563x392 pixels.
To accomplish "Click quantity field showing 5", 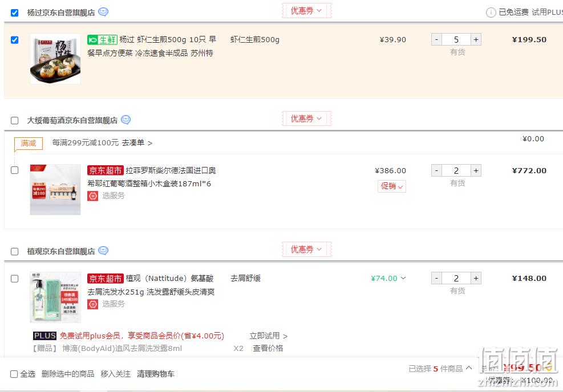I will (x=456, y=39).
